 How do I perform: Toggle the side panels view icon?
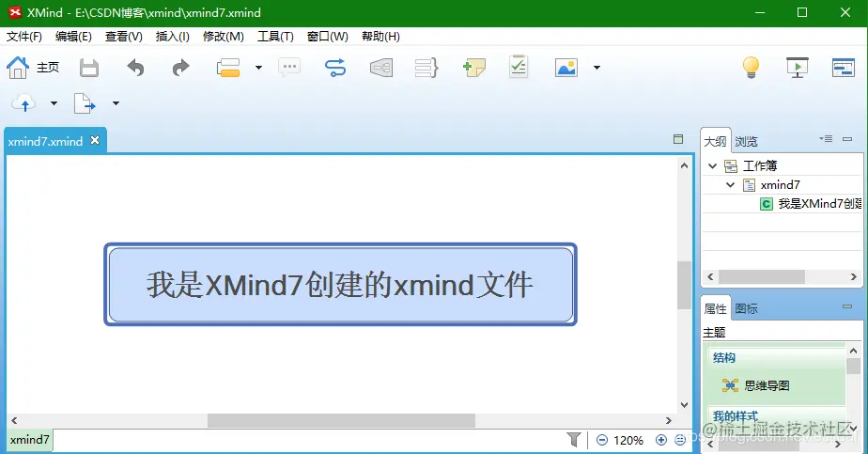pyautogui.click(x=843, y=68)
